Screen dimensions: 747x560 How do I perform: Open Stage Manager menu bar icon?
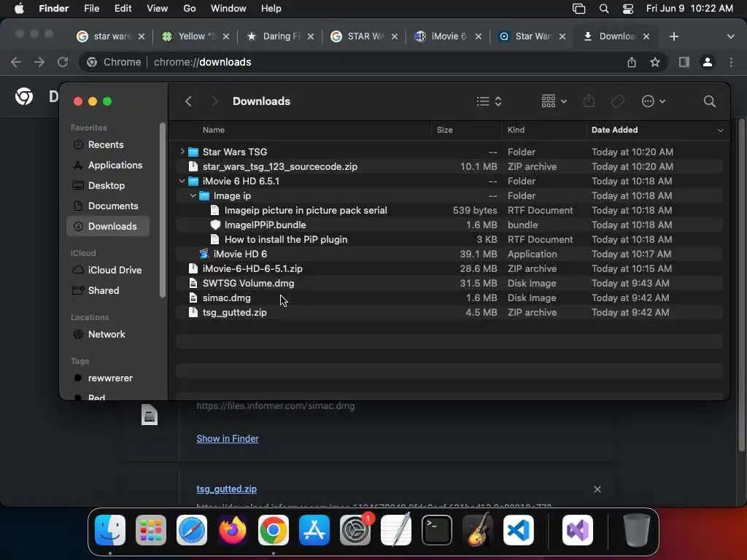coord(578,9)
